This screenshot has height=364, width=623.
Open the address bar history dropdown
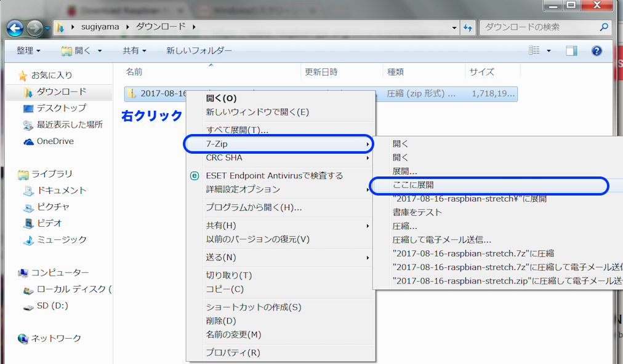pos(454,28)
